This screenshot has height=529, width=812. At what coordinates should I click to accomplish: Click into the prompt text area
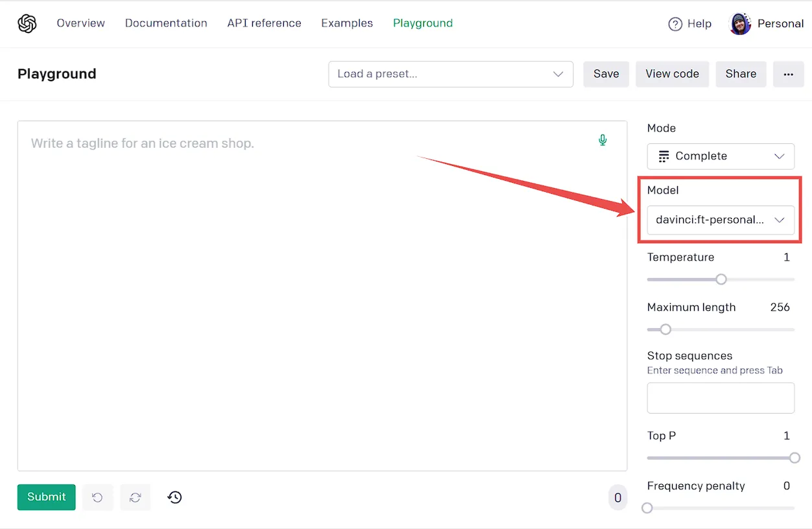pos(322,296)
